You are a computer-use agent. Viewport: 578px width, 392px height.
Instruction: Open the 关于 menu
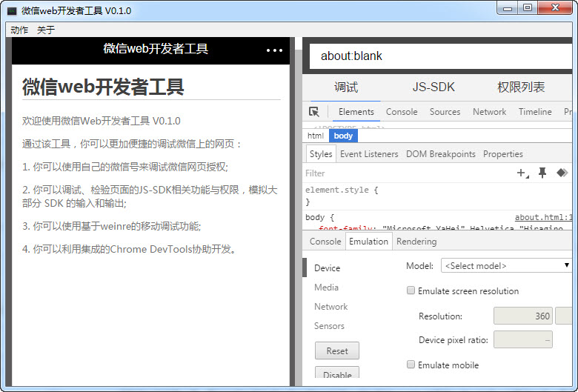[x=46, y=30]
